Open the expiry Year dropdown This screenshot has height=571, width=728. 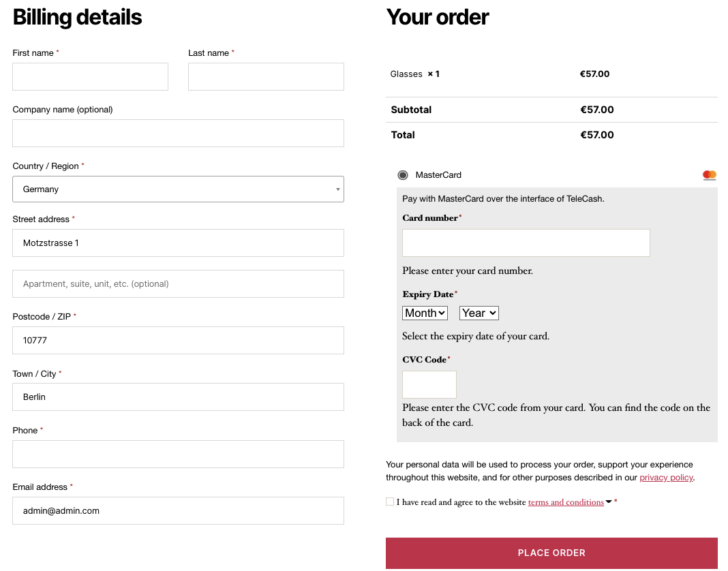(479, 313)
